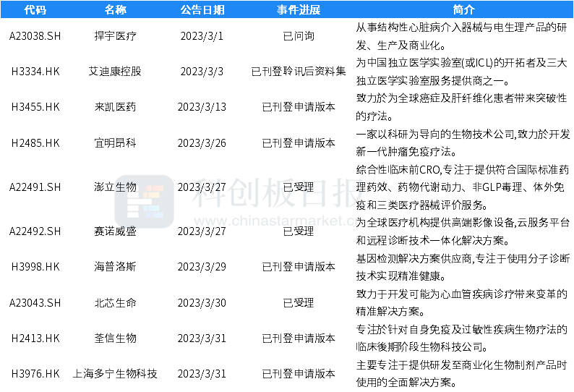The height and width of the screenshot is (392, 574).
Task: Click 已刊登申请版本 in 荃信生物 row
Action: click(299, 338)
